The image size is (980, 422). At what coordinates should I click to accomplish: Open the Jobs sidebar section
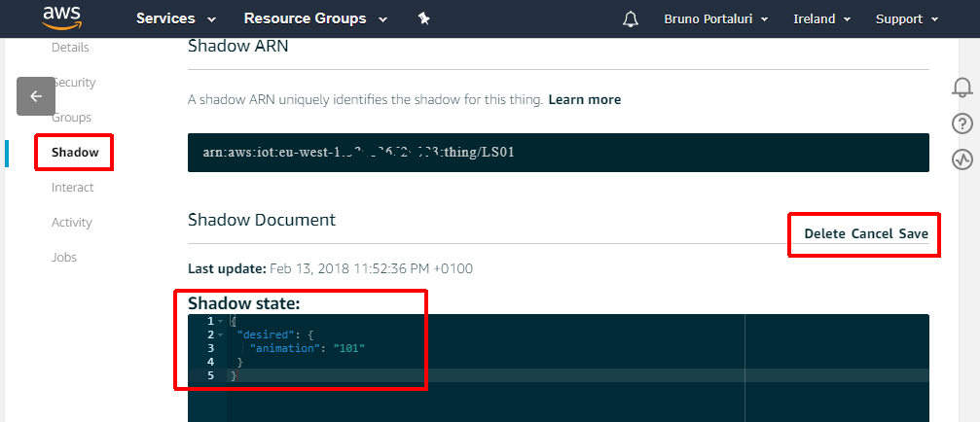pyautogui.click(x=64, y=258)
